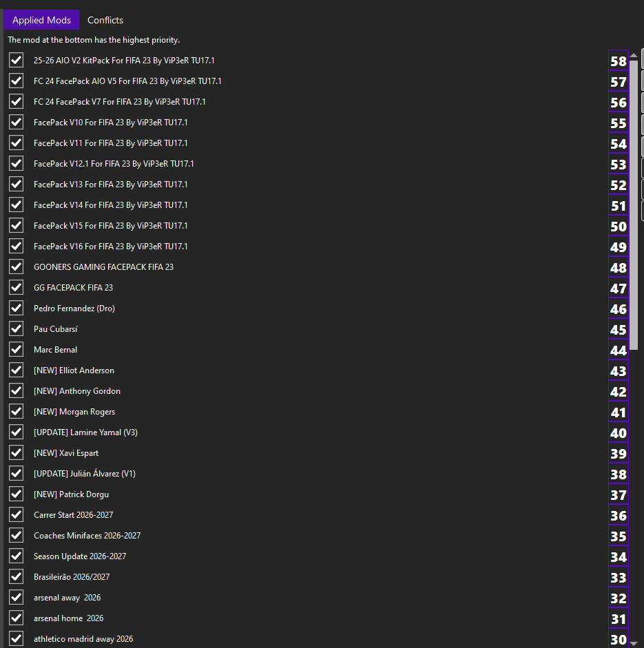Toggle the athletico madrid away 2026 checkbox

[16, 638]
